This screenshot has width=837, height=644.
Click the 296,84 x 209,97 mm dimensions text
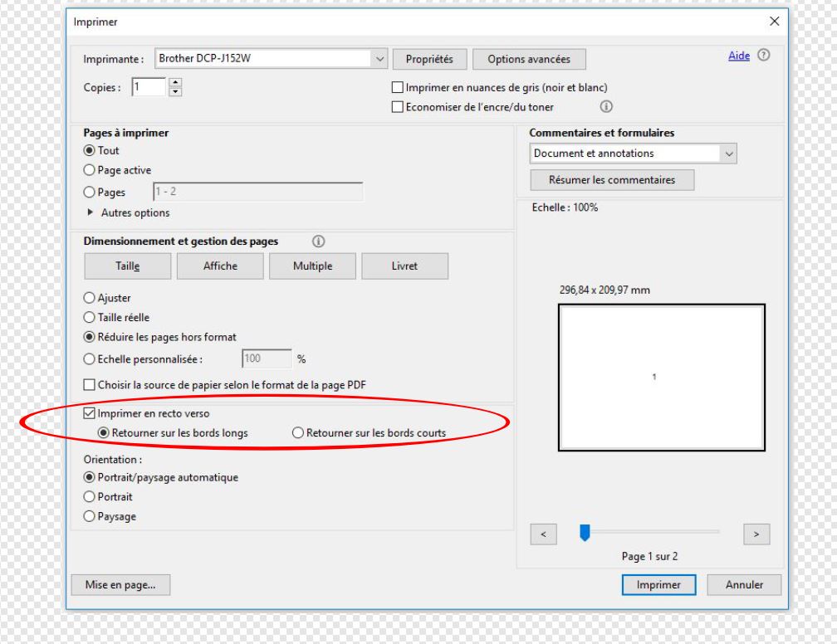pyautogui.click(x=604, y=290)
